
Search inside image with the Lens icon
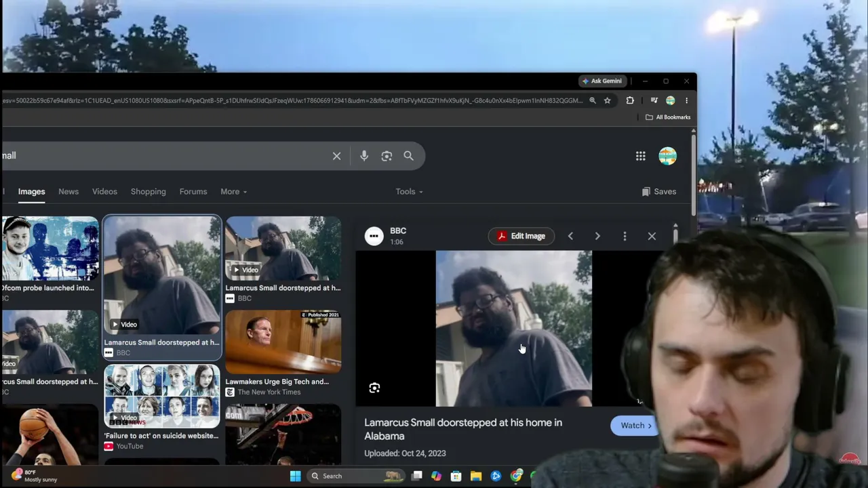374,388
